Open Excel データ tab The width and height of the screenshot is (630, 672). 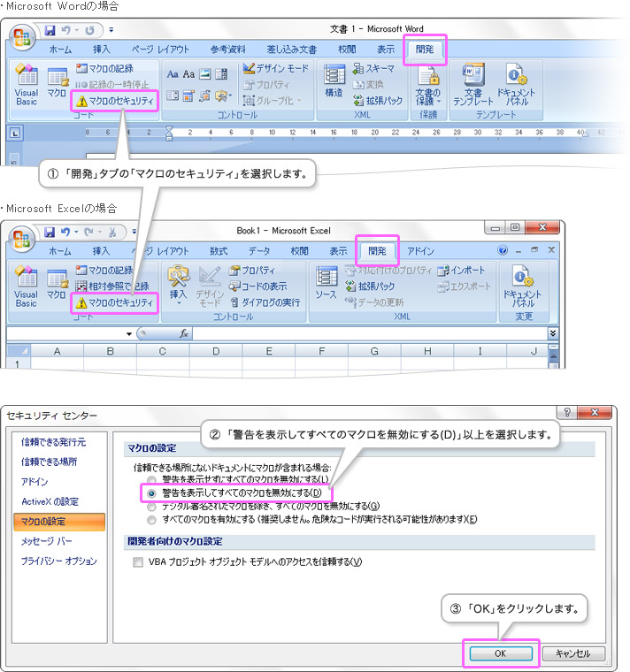pos(259,251)
